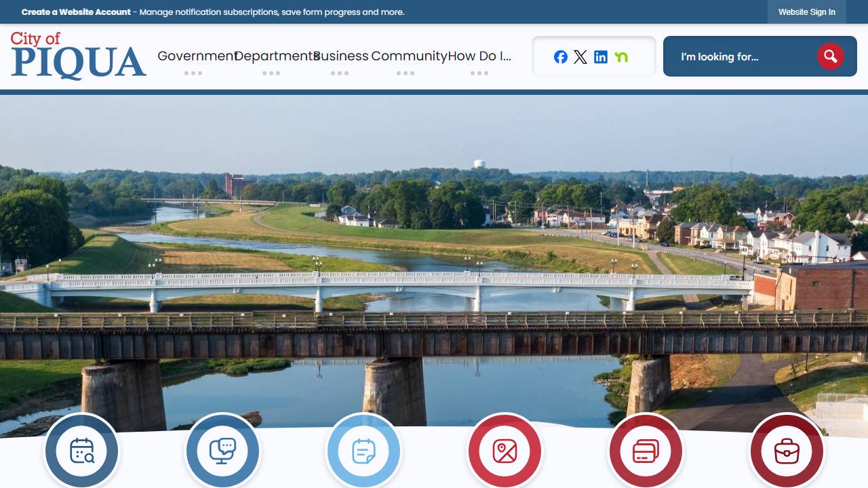Click the calendar search circle icon

pos(81,451)
